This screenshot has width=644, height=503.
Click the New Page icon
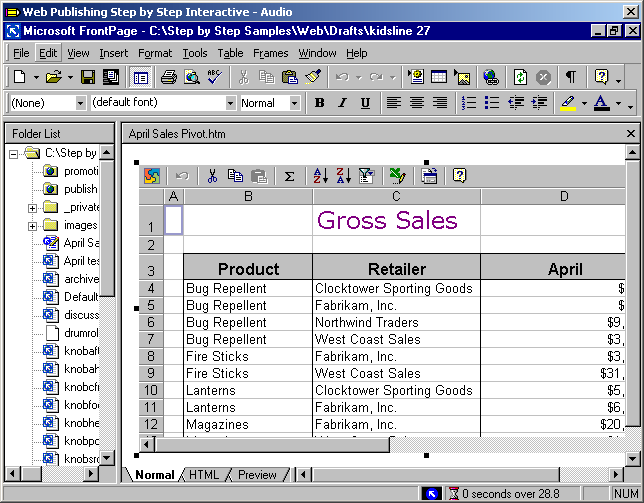(x=19, y=77)
